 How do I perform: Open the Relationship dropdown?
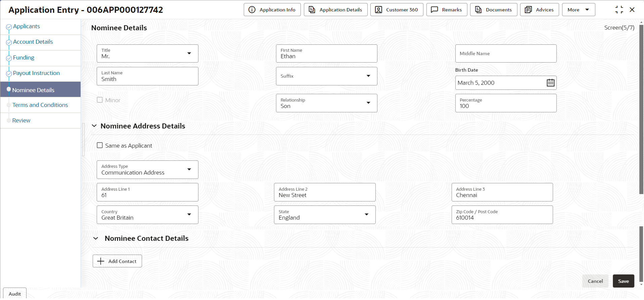tap(326, 103)
